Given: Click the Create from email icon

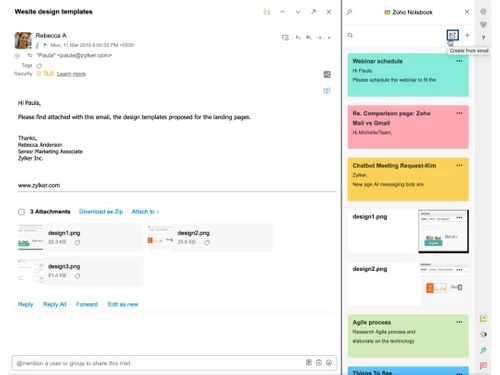Looking at the screenshot, I should pyautogui.click(x=452, y=35).
